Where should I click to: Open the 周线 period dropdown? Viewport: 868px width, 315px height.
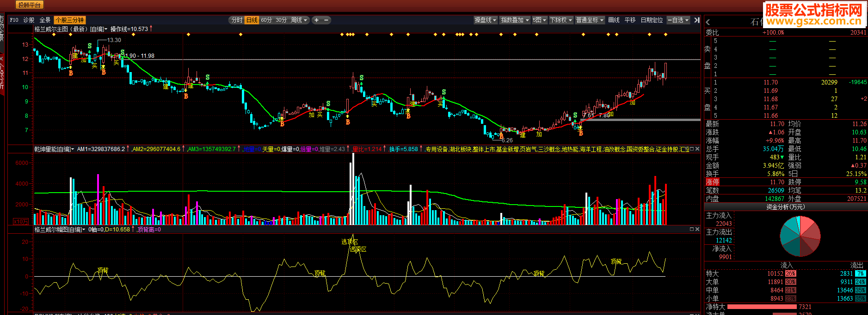click(x=299, y=20)
